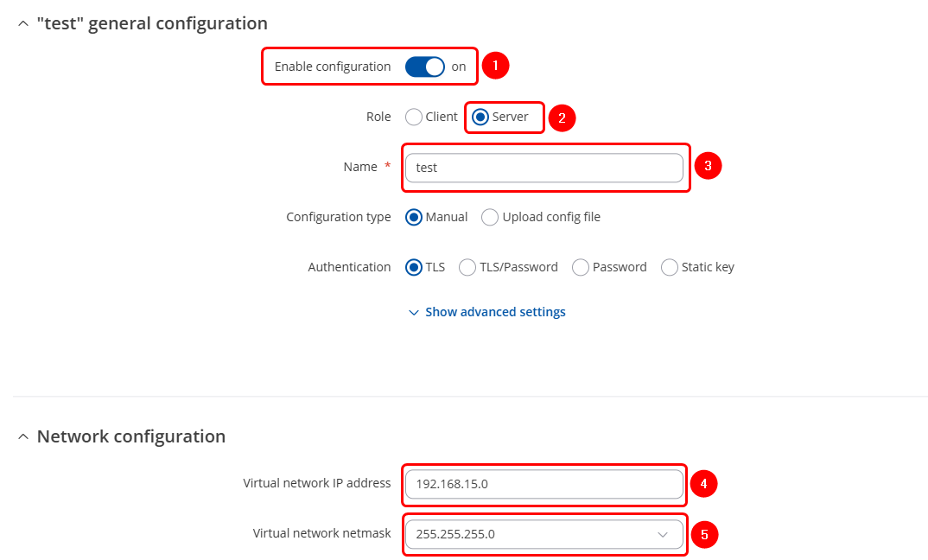Collapse the "test" general configuration section
The height and width of the screenshot is (560, 928).
[x=23, y=23]
